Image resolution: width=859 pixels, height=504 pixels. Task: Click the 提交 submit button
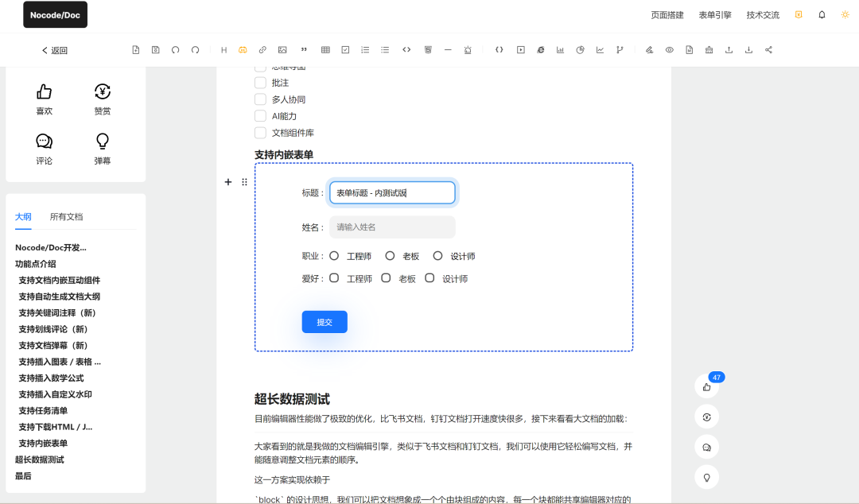(325, 322)
